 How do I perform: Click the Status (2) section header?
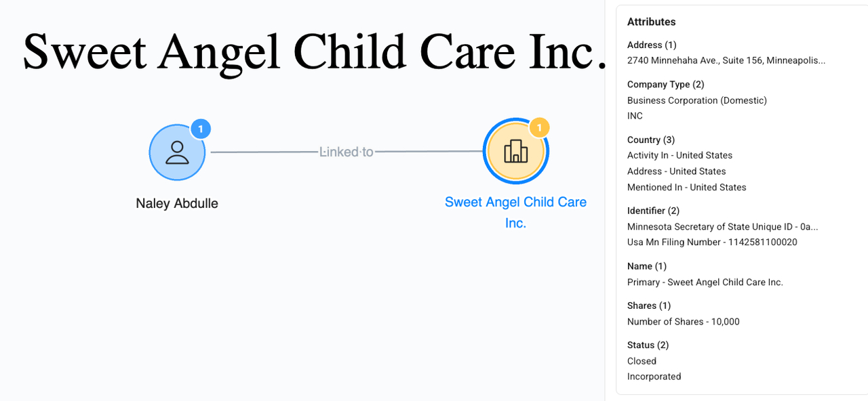649,345
